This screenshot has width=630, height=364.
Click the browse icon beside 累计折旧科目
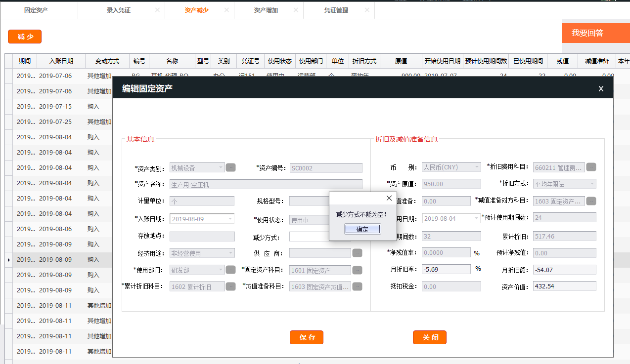(x=230, y=286)
